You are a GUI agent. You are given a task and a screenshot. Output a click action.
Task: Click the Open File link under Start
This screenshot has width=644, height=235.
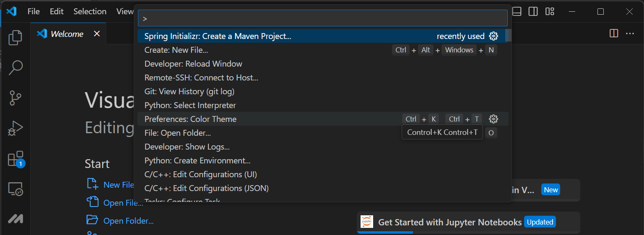pos(123,203)
